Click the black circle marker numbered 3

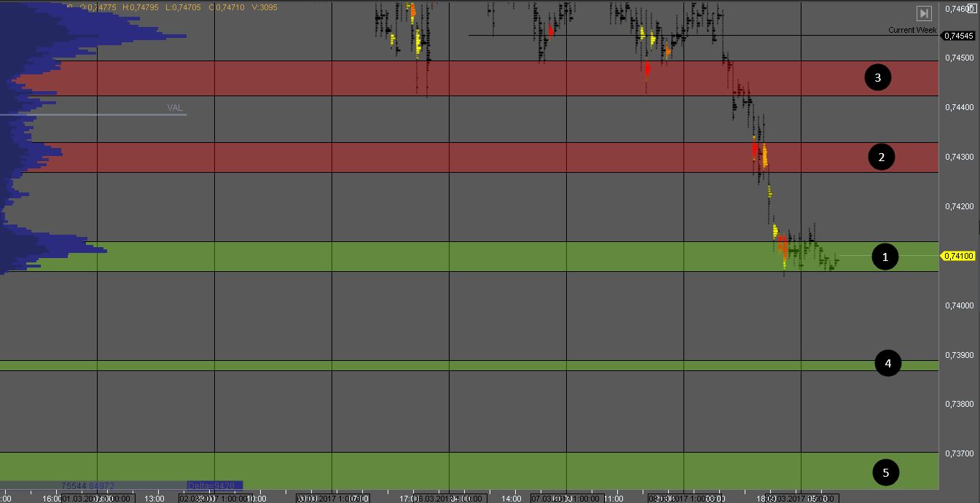tap(877, 78)
